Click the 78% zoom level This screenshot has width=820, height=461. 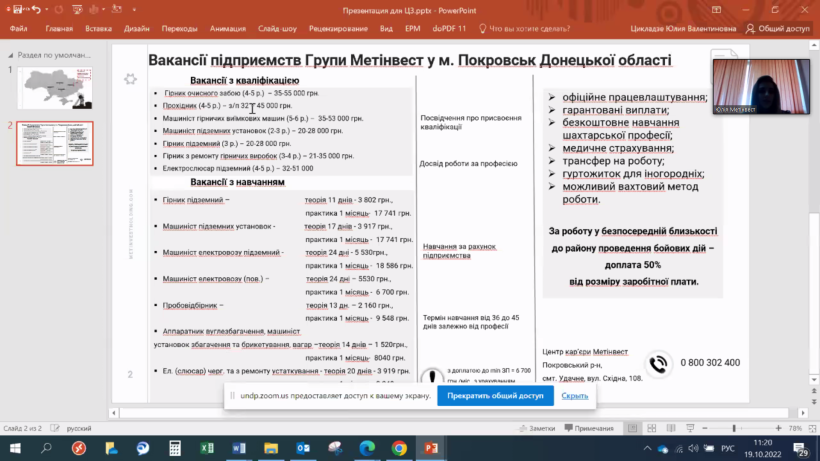pos(795,429)
